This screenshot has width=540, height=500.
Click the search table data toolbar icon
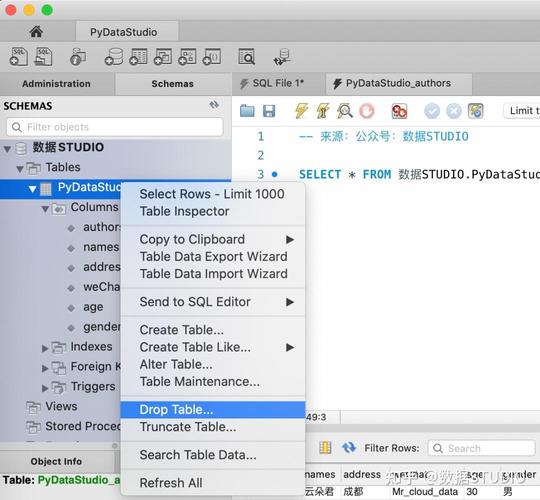247,56
